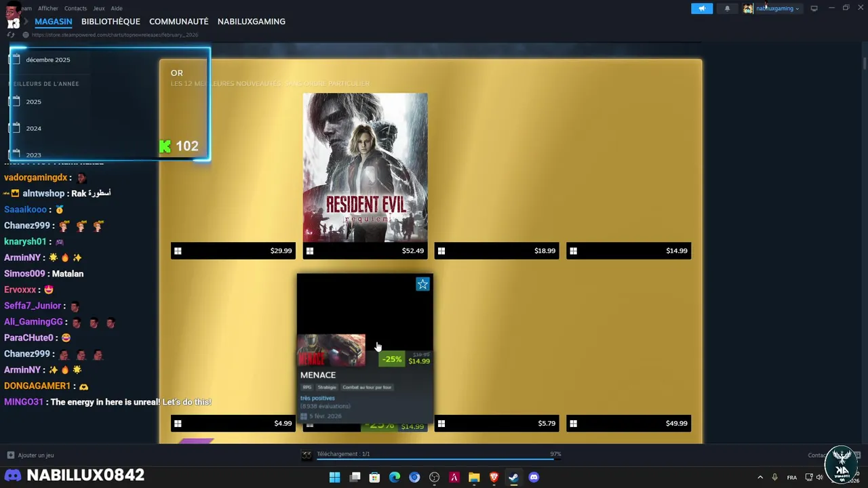Open the nabiluxgaming account dropdown
This screenshot has width=868, height=488.
click(773, 8)
